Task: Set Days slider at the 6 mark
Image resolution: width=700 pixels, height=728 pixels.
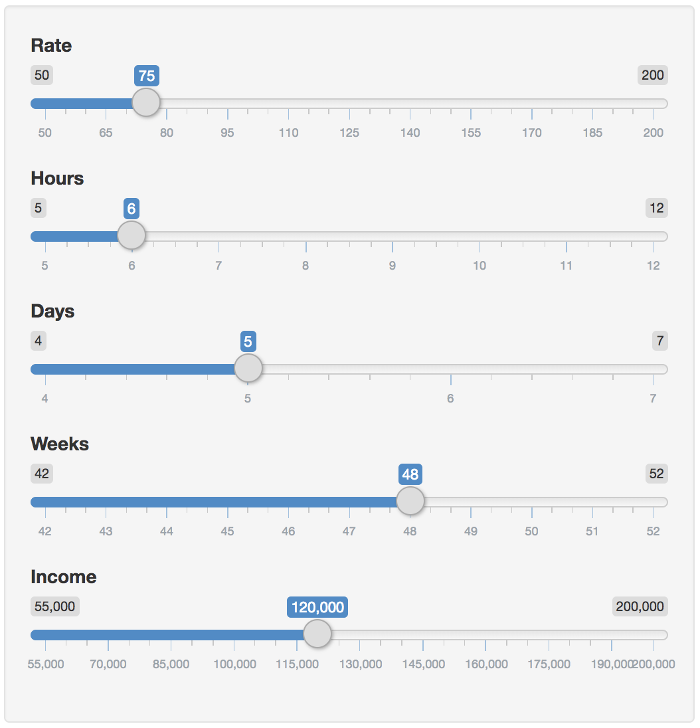Action: click(x=451, y=369)
